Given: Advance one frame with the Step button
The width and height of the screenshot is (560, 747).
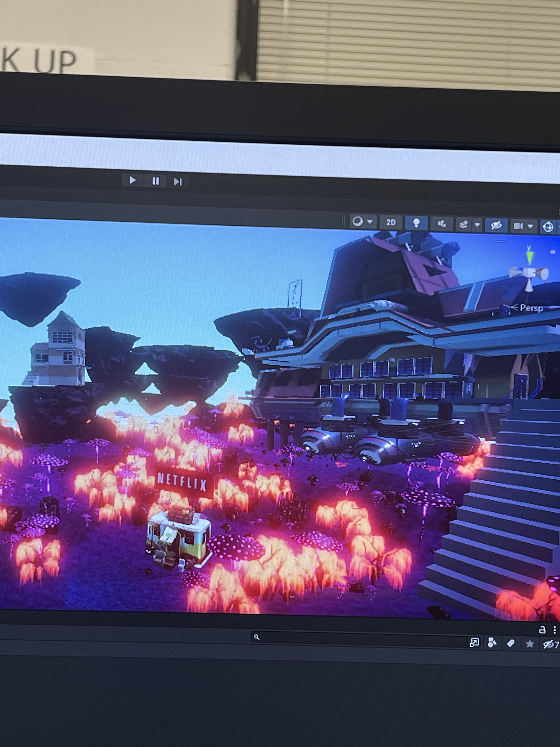Looking at the screenshot, I should (178, 182).
